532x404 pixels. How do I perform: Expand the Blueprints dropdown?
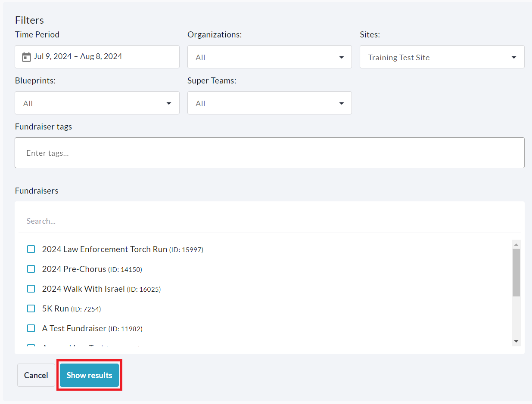[97, 103]
